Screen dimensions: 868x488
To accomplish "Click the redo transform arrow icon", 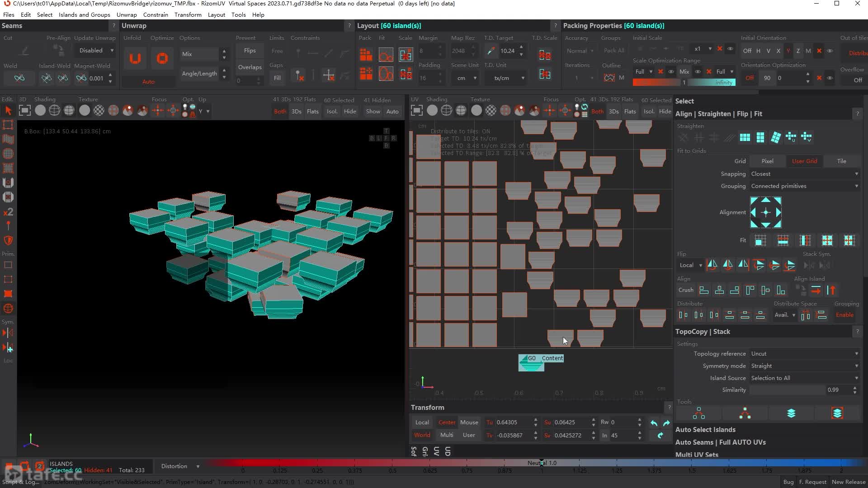I will [666, 423].
